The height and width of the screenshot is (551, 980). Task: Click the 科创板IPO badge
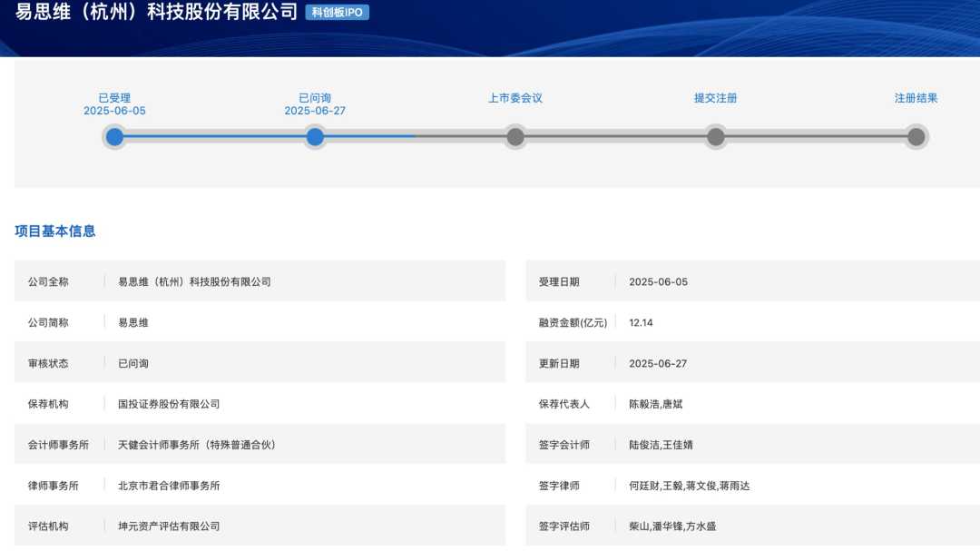[x=338, y=13]
